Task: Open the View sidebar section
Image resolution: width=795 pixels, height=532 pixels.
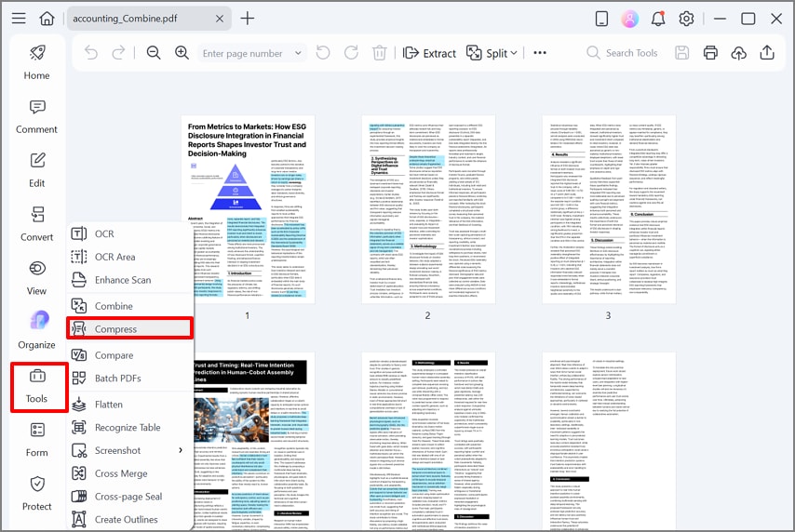Action: (36, 278)
